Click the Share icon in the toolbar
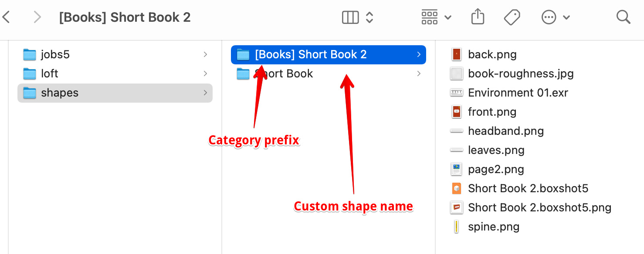The height and width of the screenshot is (254, 644). 478,17
